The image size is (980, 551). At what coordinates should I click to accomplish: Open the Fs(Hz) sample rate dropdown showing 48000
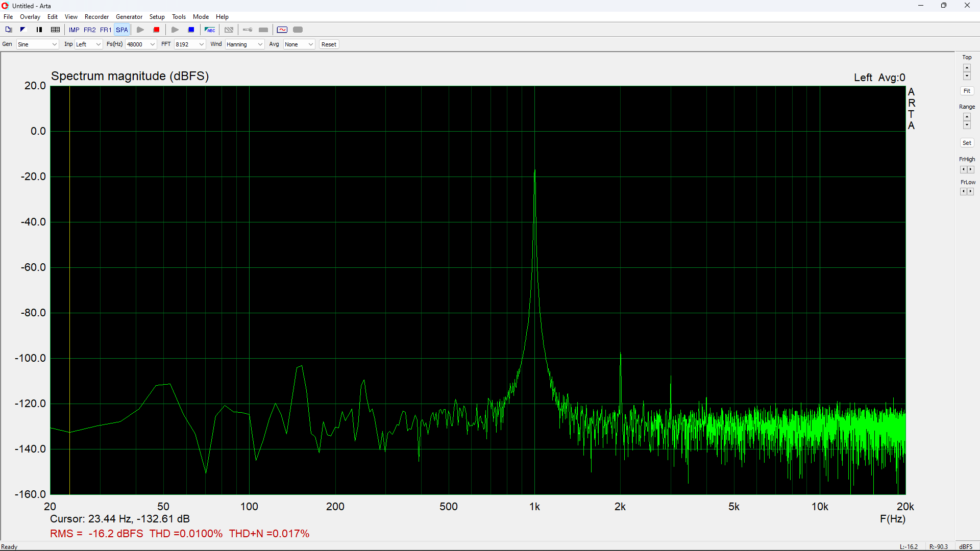point(141,44)
